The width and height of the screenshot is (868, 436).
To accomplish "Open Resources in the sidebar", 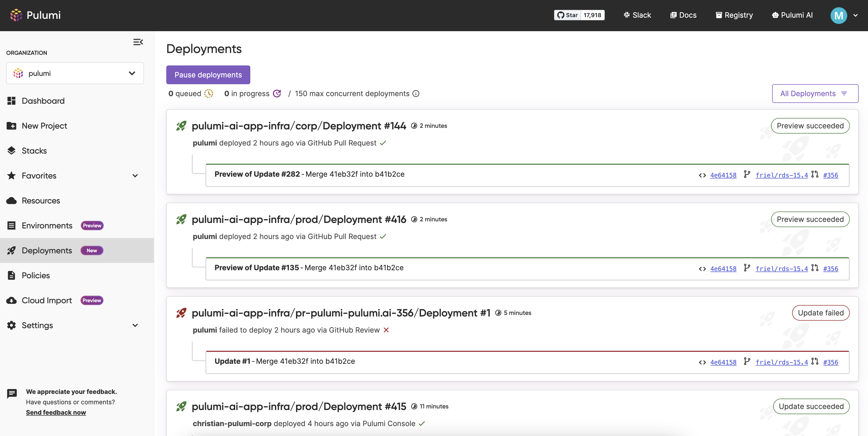I will (41, 201).
